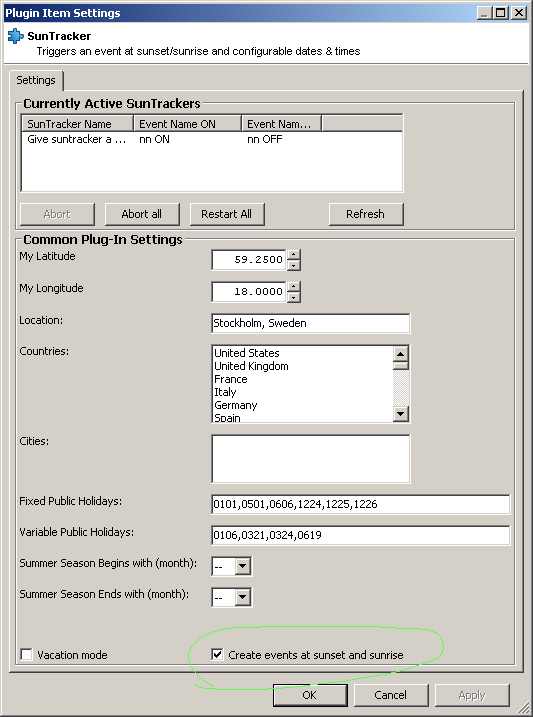
Task: Click the Restart All button
Action: [227, 214]
